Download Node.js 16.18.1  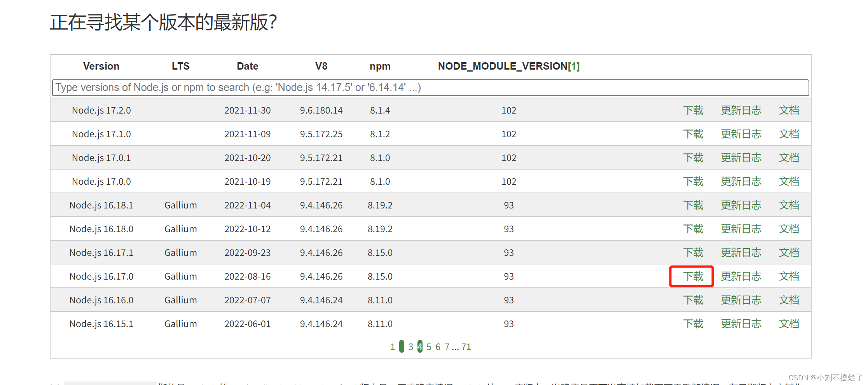click(693, 205)
